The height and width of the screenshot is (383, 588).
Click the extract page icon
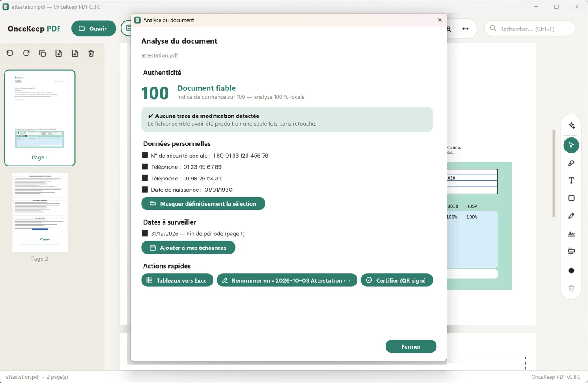pyautogui.click(x=75, y=53)
